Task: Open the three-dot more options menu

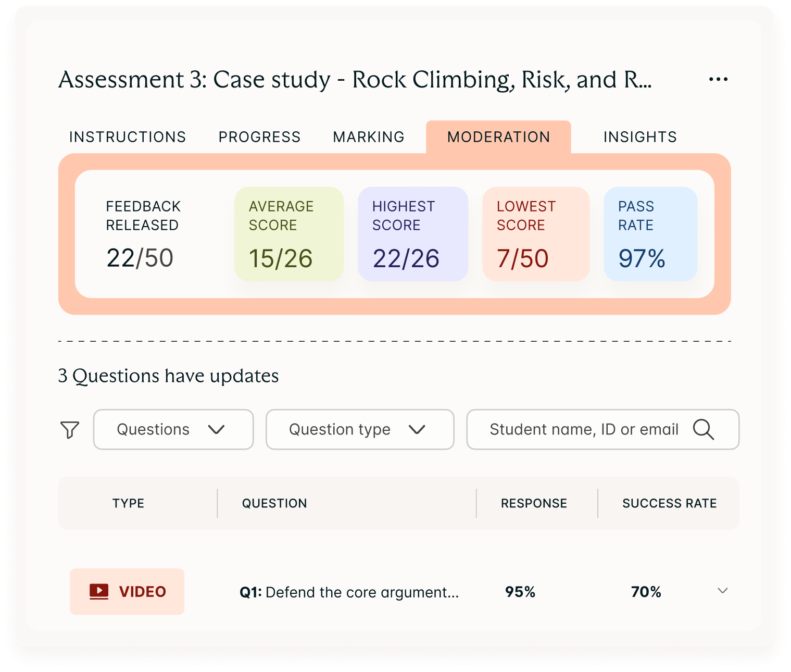Action: pyautogui.click(x=718, y=80)
